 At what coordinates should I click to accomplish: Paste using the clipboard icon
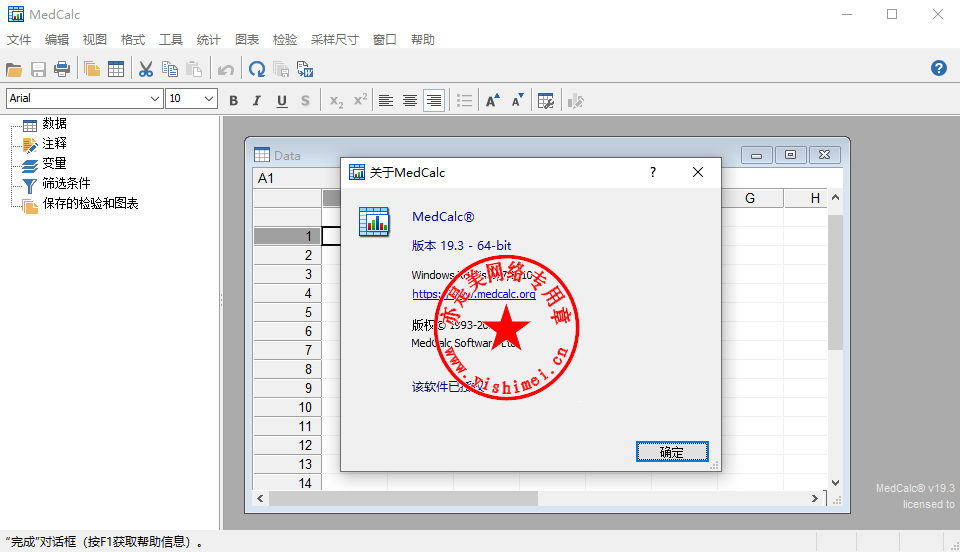tap(193, 69)
